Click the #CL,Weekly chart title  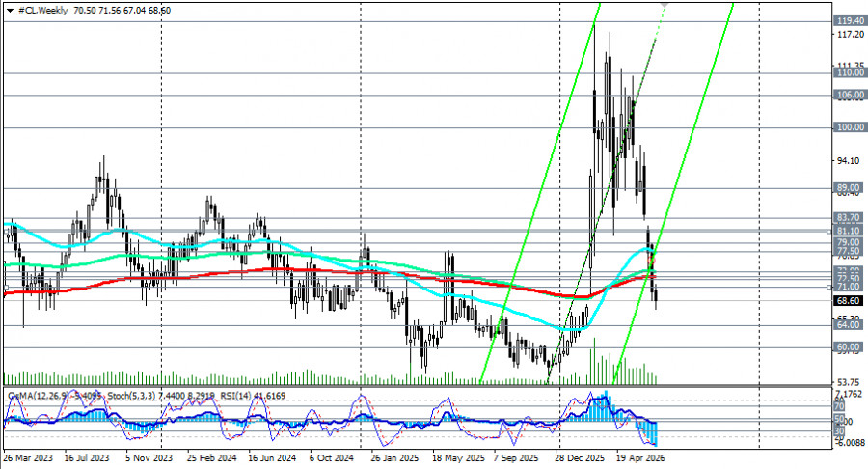(x=43, y=11)
